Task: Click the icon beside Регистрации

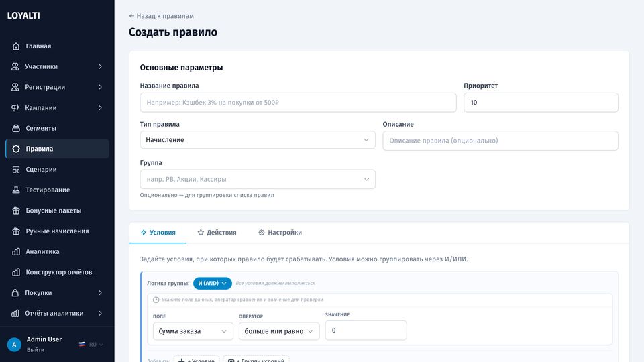Action: [15, 87]
